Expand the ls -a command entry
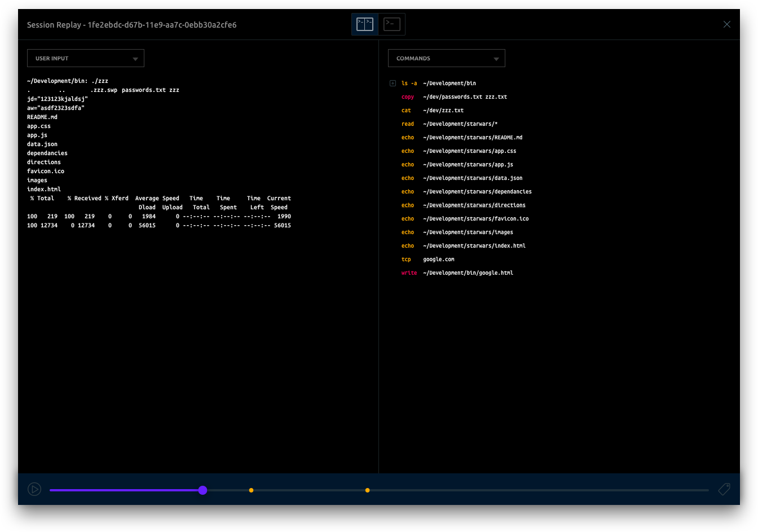Screen dimensions: 758x532 click(393, 83)
